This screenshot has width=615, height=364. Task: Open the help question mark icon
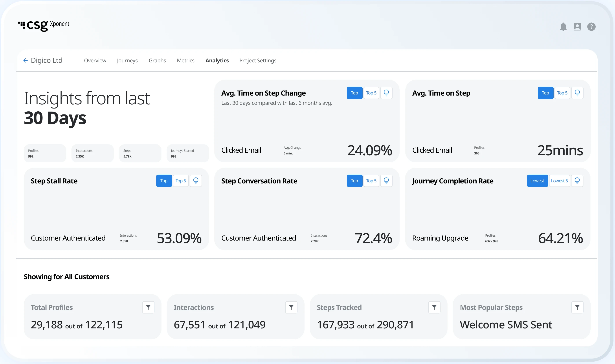click(591, 27)
